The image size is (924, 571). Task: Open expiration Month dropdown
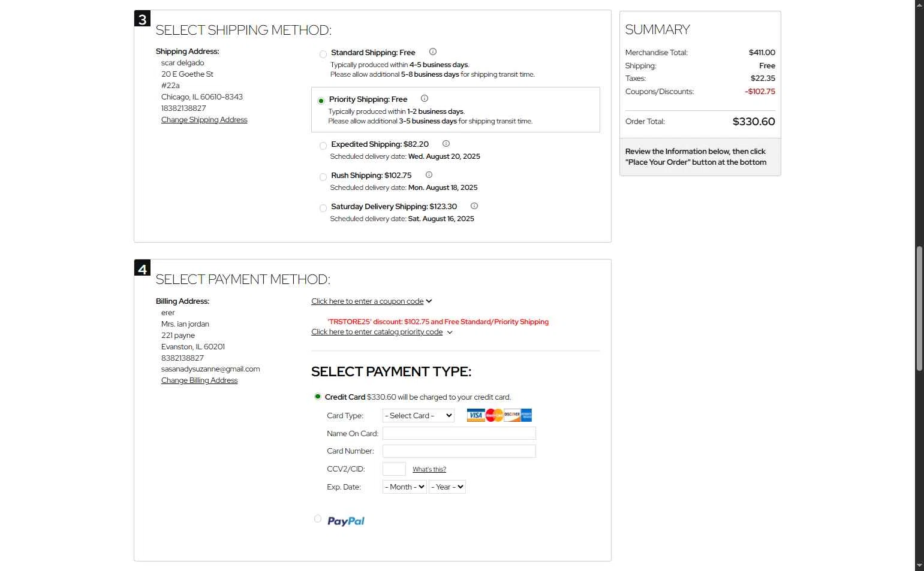click(x=405, y=487)
